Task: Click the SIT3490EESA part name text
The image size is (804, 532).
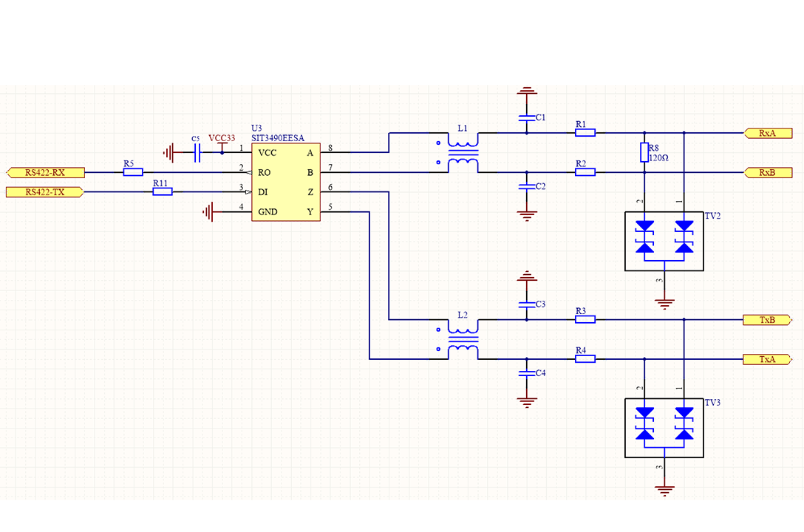Action: click(x=276, y=138)
